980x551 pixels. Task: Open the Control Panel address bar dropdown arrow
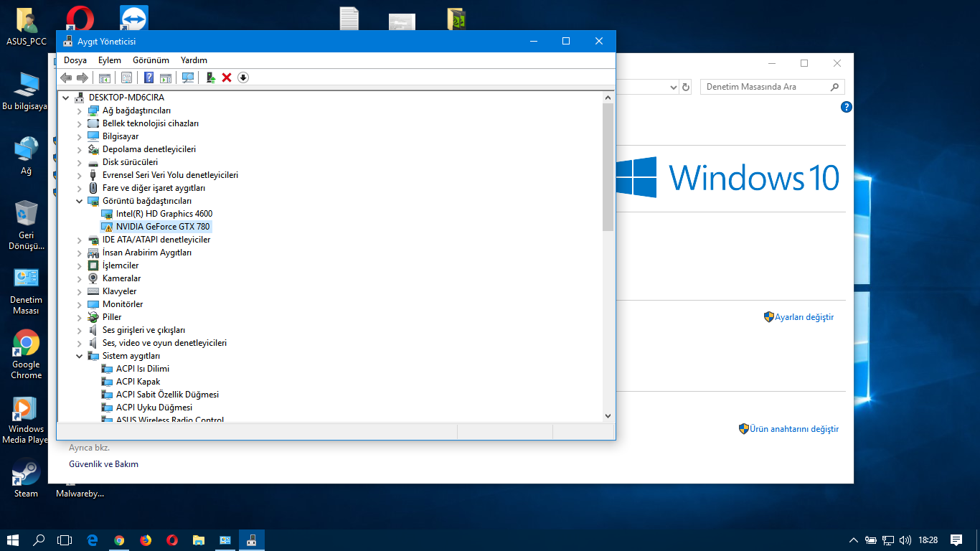click(673, 87)
